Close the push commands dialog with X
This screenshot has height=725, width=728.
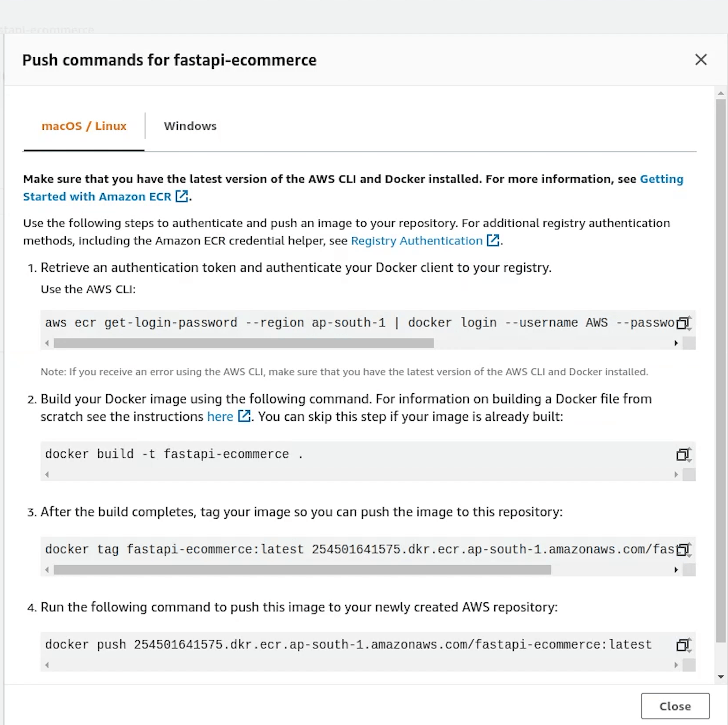[701, 60]
